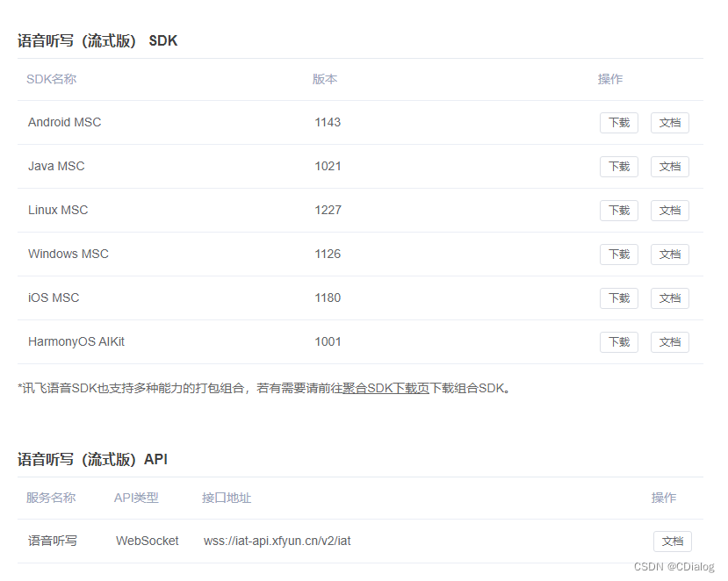728x581 pixels.
Task: Click the Windows MSC name cell
Action: point(68,254)
